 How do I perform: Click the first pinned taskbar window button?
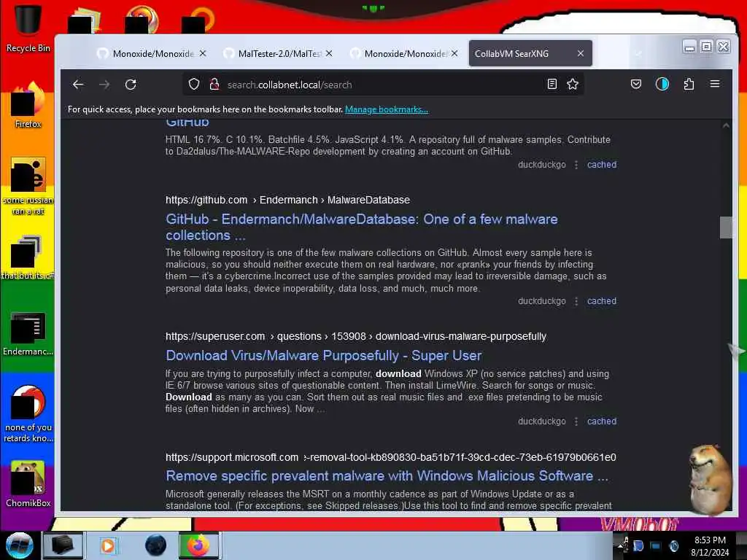click(x=63, y=545)
